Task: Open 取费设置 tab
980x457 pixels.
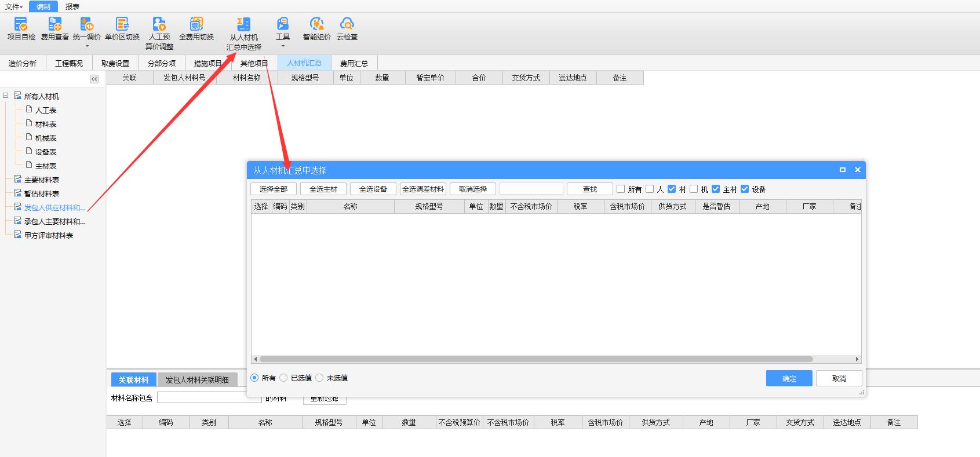Action: point(115,63)
